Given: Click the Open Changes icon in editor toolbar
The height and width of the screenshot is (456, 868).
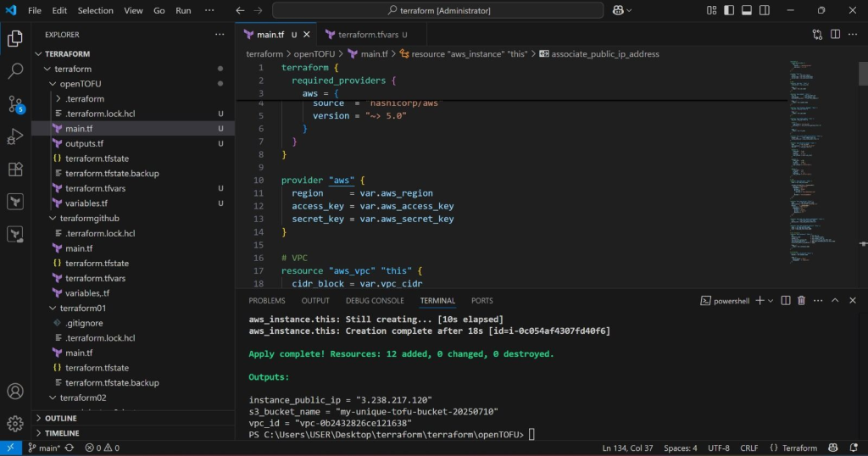Looking at the screenshot, I should pos(817,34).
